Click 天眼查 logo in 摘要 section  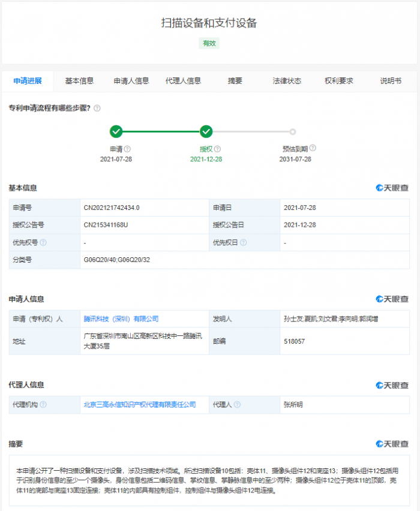point(392,444)
